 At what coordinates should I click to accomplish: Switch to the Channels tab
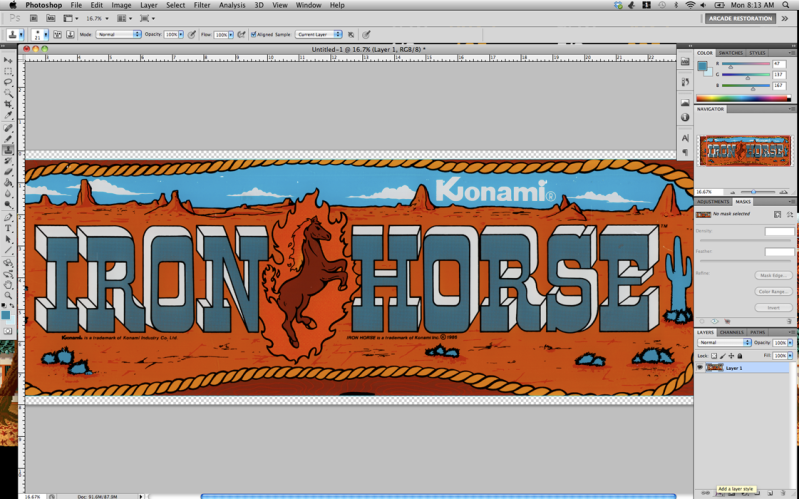tap(732, 332)
